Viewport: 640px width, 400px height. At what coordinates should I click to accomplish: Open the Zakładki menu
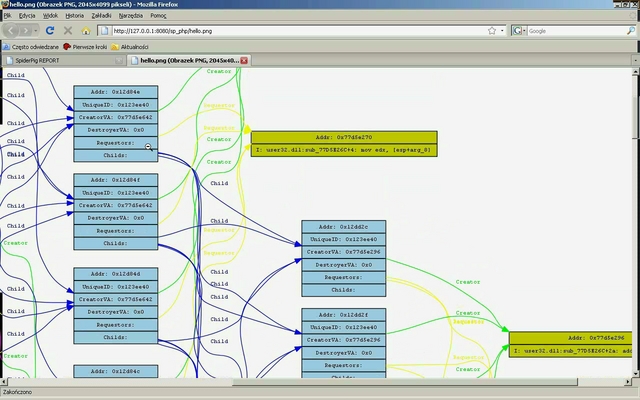click(101, 16)
